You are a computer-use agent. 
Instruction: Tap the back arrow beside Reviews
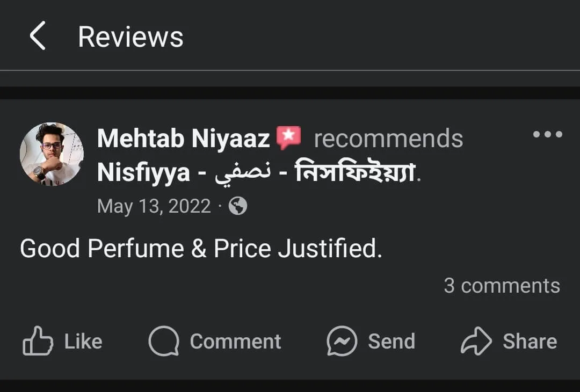click(38, 37)
